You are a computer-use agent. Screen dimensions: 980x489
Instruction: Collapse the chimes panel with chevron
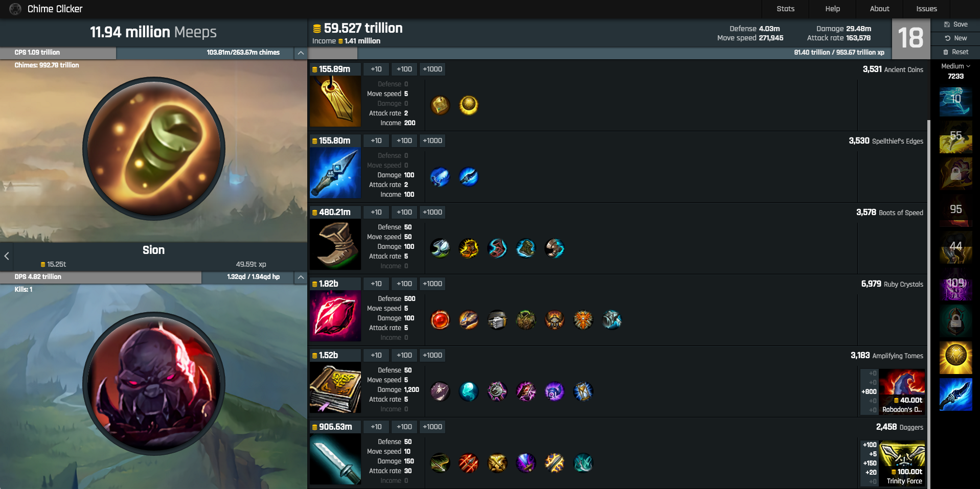[x=301, y=53]
